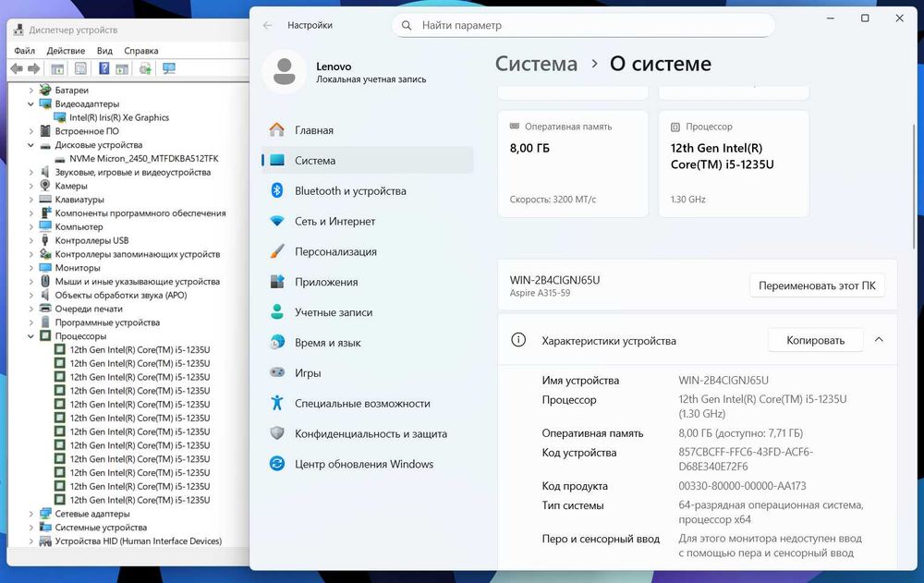Open Учетные записи in Settings sidebar
Viewport: 924px width, 583px height.
(x=367, y=312)
